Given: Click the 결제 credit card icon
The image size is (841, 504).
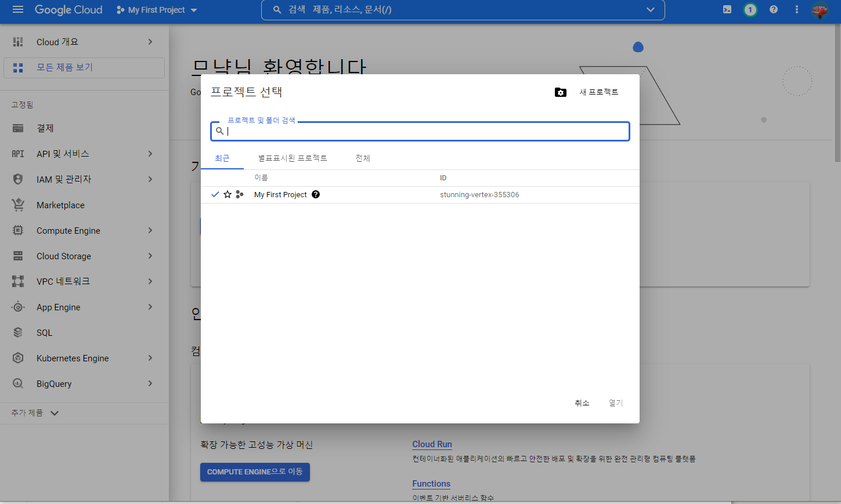Looking at the screenshot, I should (18, 128).
